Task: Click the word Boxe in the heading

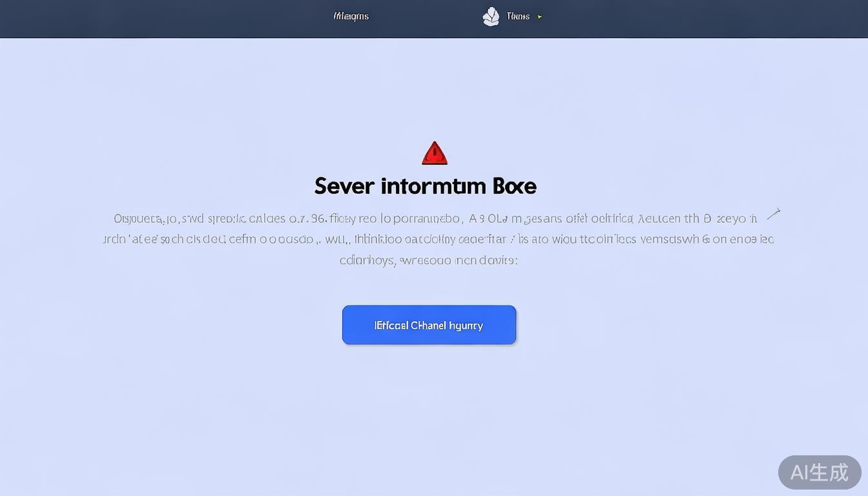Action: tap(514, 187)
